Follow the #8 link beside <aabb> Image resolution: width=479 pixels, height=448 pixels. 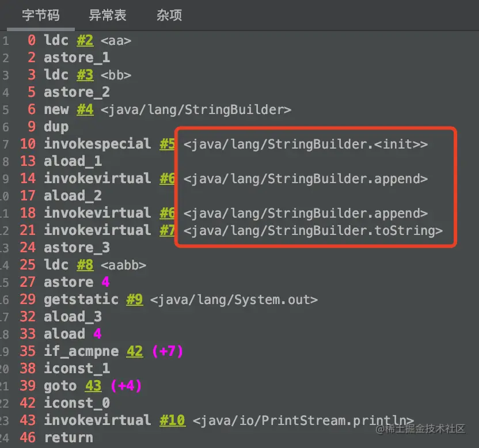coord(85,265)
